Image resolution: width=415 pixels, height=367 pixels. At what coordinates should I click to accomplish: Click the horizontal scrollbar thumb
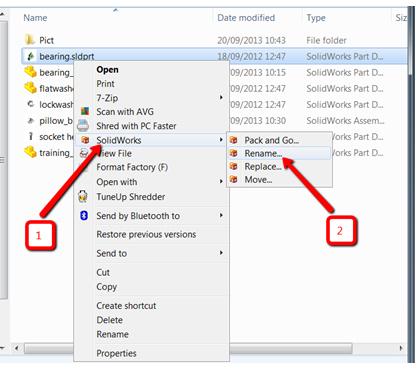(x=188, y=348)
